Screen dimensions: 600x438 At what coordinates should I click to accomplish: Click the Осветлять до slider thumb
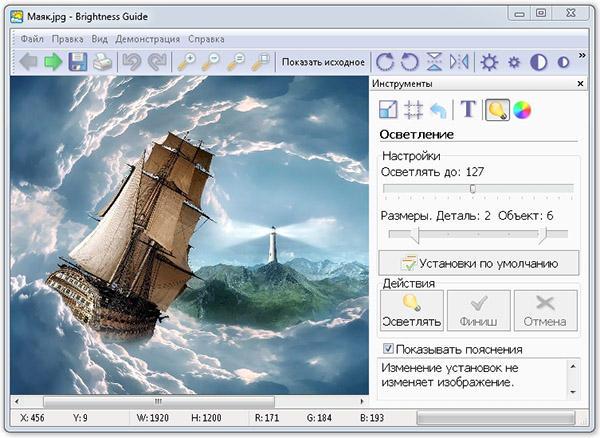coord(472,188)
